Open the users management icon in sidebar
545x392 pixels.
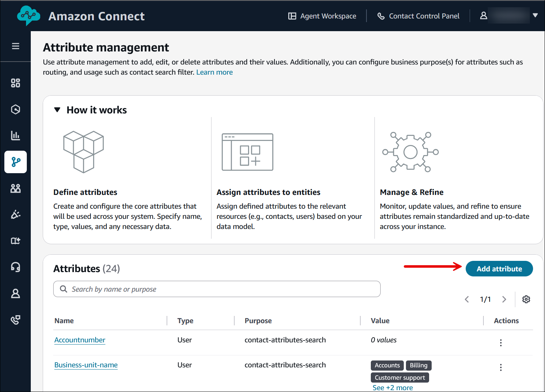point(15,188)
